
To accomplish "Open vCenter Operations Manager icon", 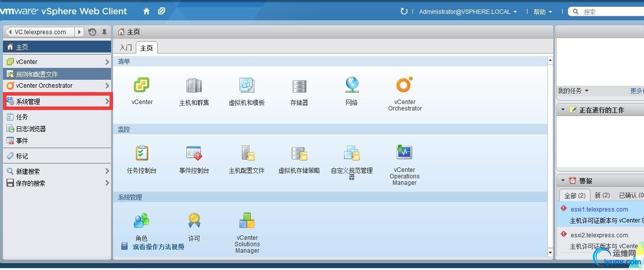I will [405, 152].
